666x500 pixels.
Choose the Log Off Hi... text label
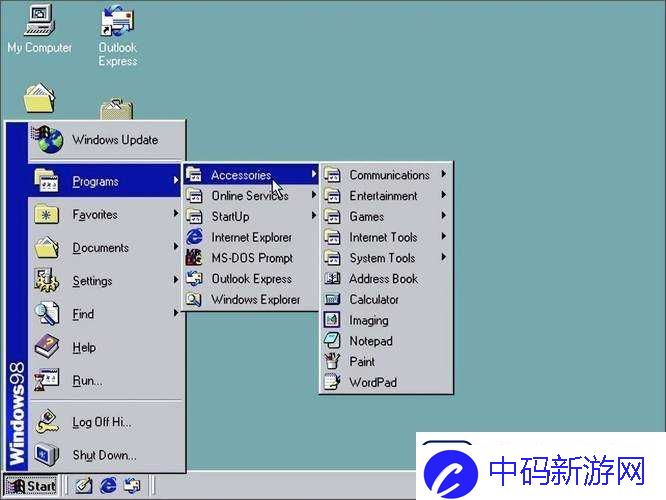[x=102, y=422]
